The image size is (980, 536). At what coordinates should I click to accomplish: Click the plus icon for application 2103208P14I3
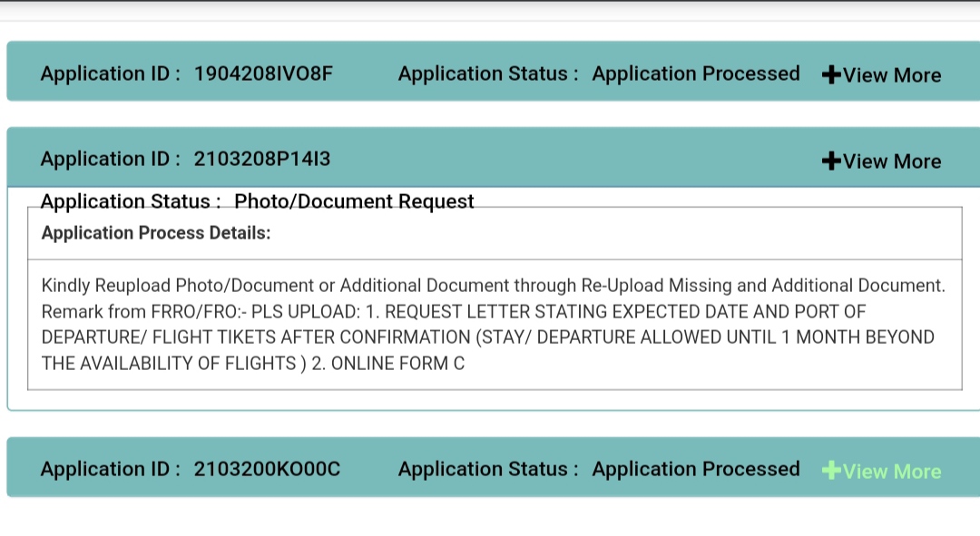(x=830, y=161)
